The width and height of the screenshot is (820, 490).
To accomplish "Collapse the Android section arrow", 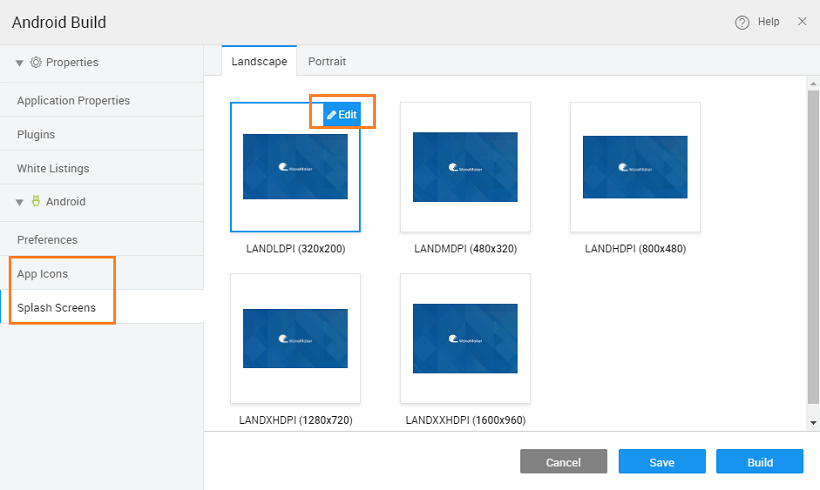I will pyautogui.click(x=20, y=202).
